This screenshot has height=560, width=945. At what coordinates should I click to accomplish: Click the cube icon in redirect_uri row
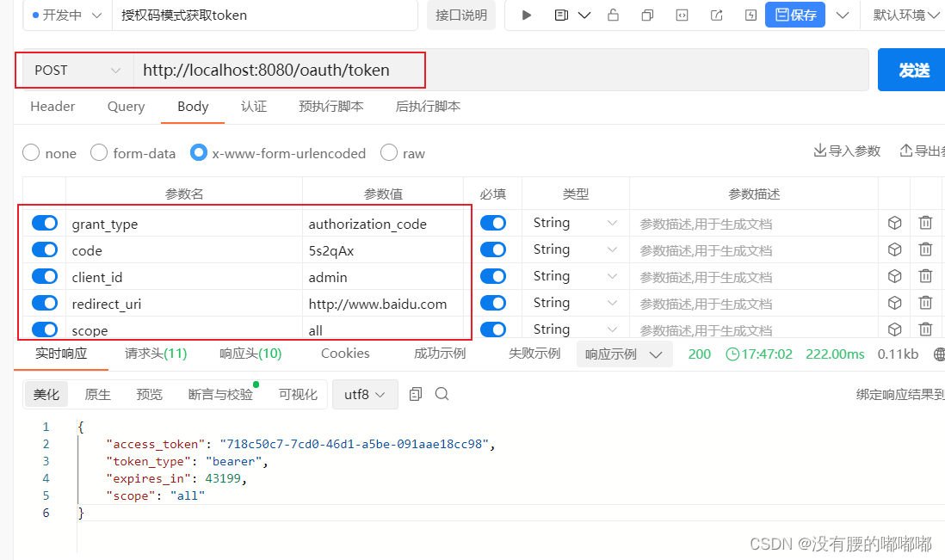tap(894, 302)
